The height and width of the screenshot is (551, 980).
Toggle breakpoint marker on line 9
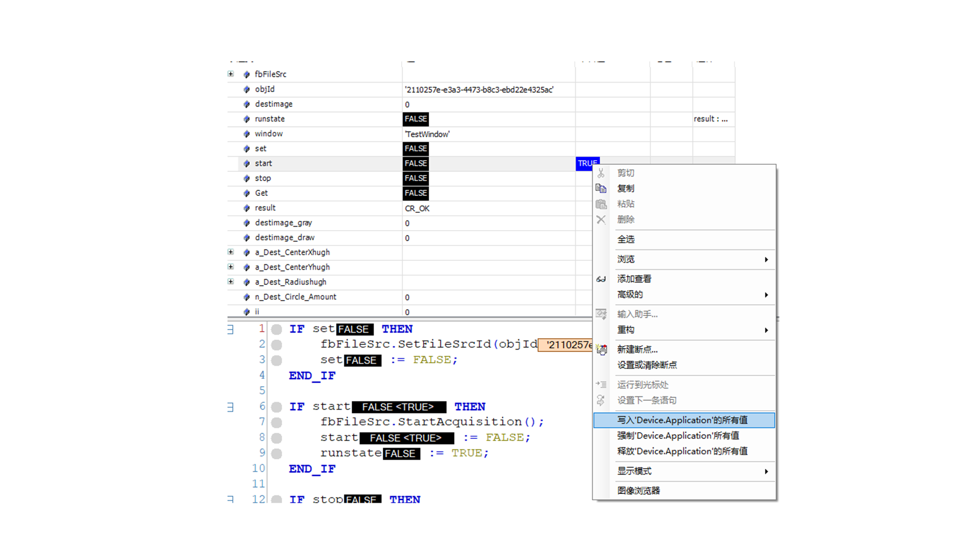[x=277, y=454]
